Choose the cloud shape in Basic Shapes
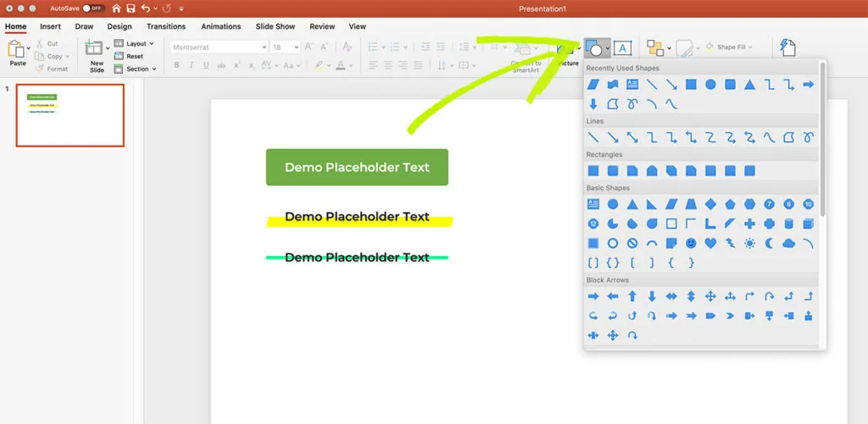This screenshot has width=868, height=424. click(789, 243)
